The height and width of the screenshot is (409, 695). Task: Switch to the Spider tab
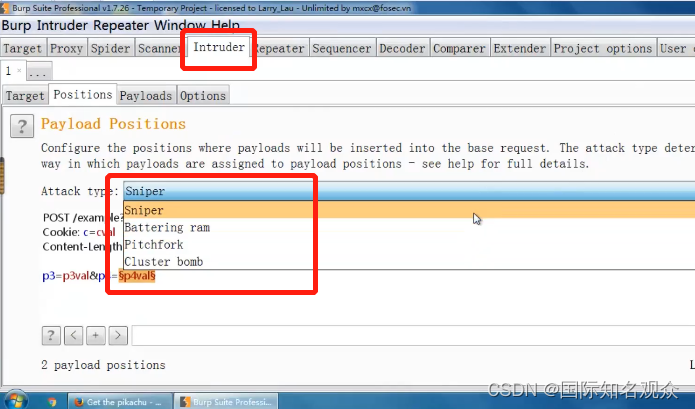(x=110, y=48)
